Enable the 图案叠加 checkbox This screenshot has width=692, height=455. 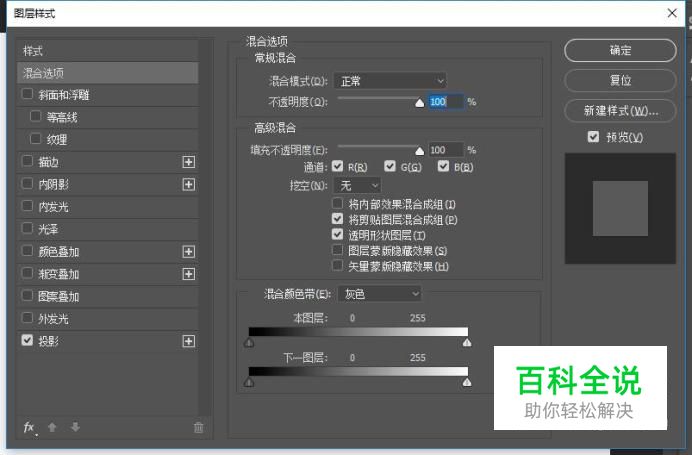point(27,295)
